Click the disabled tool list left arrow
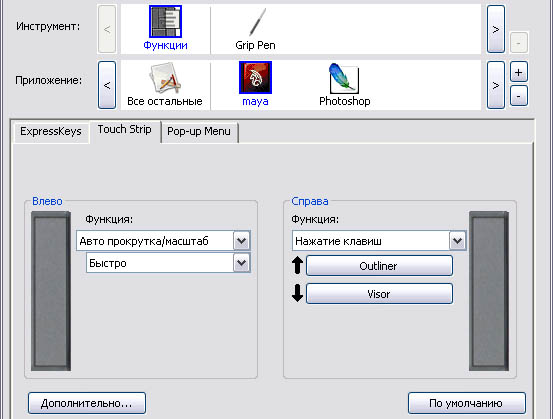This screenshot has height=419, width=553. (x=107, y=29)
